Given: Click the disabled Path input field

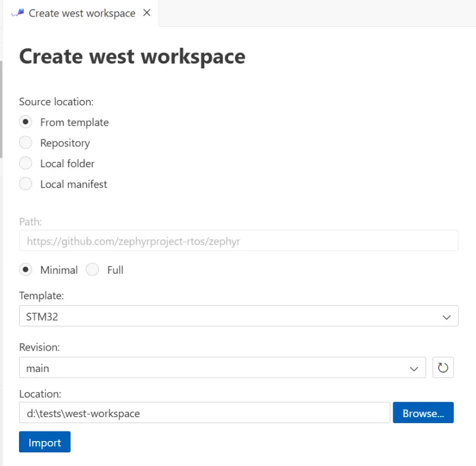Looking at the screenshot, I should click(238, 241).
